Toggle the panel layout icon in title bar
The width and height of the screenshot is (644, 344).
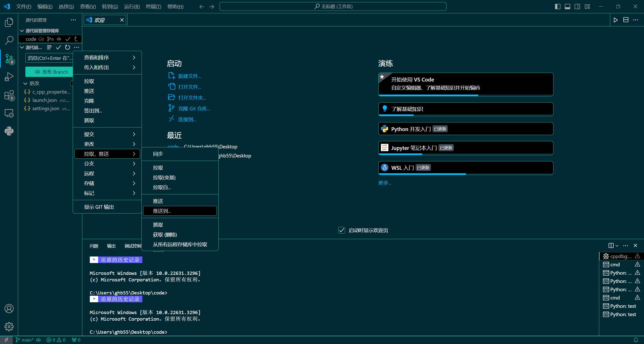567,7
